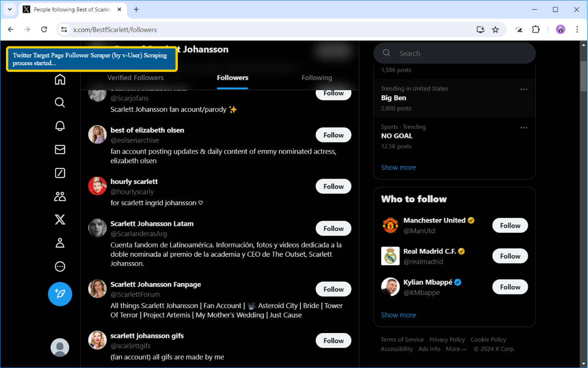Viewport: 588px width, 368px height.
Task: Open hourly scarlett profile picture
Action: pos(97,186)
